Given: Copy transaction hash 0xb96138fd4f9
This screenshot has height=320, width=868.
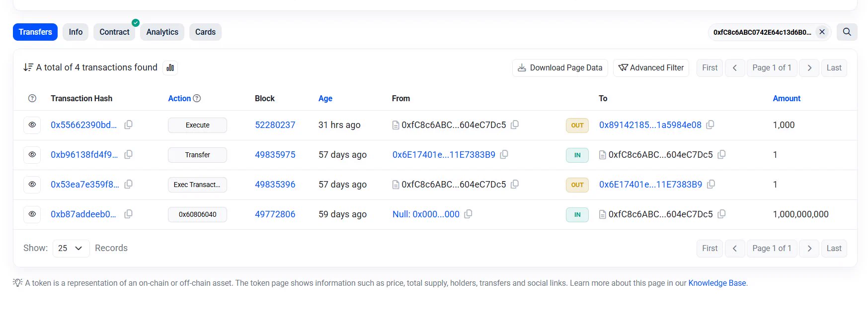Looking at the screenshot, I should pyautogui.click(x=128, y=154).
